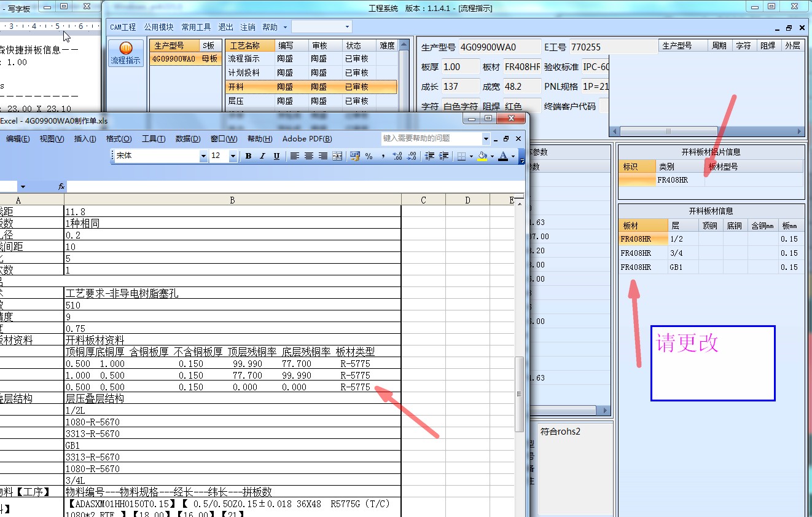Screen dimensions: 812x517
Task: Select the 层压 process row
Action: point(311,101)
